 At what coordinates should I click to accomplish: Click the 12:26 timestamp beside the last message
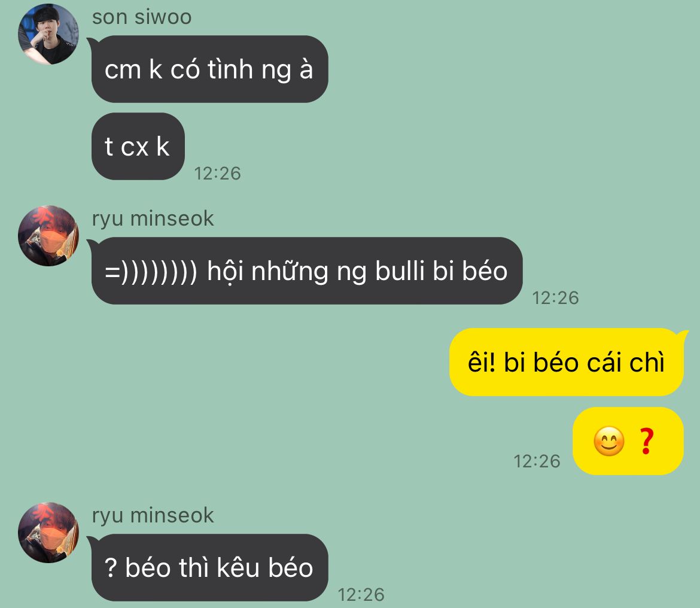pos(361,595)
